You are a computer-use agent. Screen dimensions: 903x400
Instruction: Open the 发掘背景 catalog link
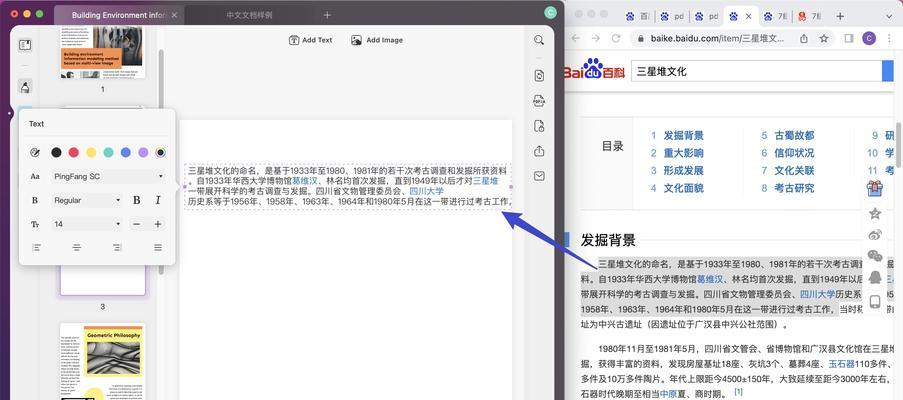[x=684, y=136]
